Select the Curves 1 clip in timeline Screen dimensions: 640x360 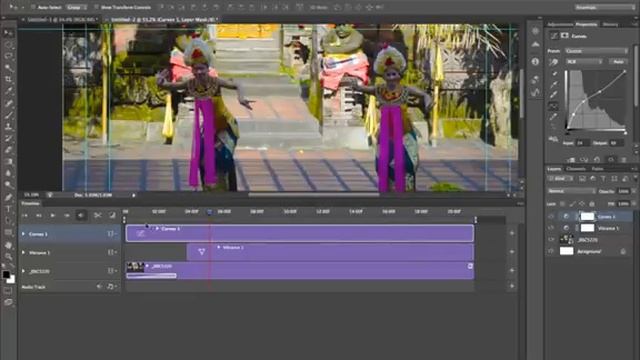[300, 233]
